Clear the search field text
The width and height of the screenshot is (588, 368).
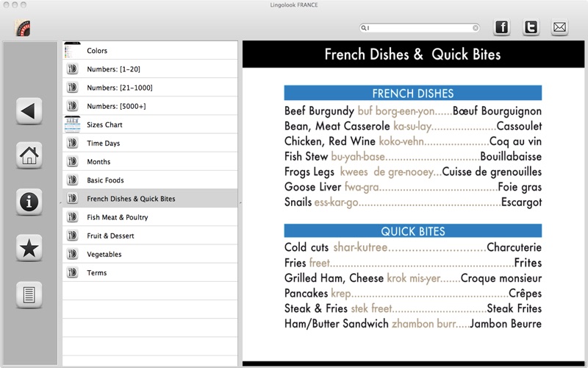click(x=476, y=28)
